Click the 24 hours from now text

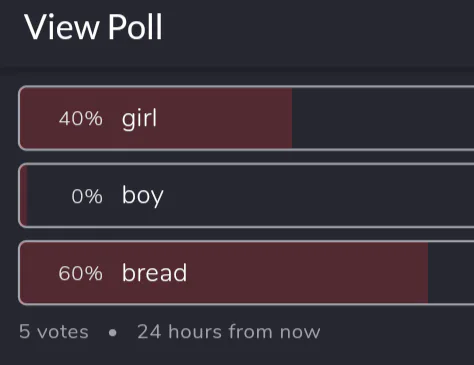[229, 332]
